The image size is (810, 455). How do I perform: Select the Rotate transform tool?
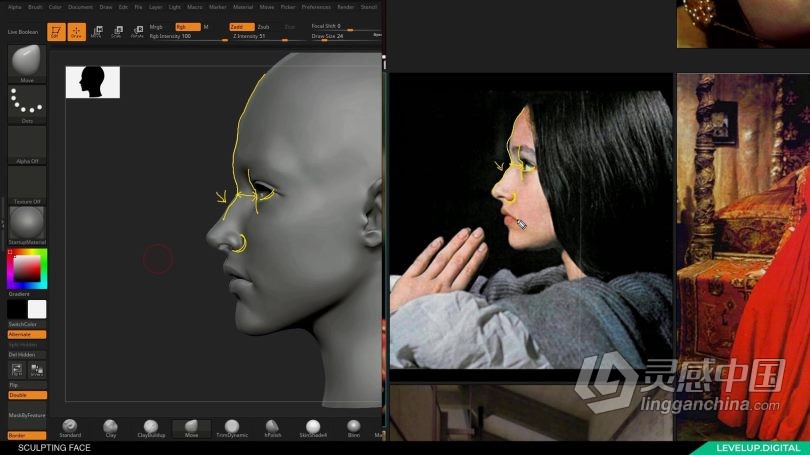pos(137,32)
